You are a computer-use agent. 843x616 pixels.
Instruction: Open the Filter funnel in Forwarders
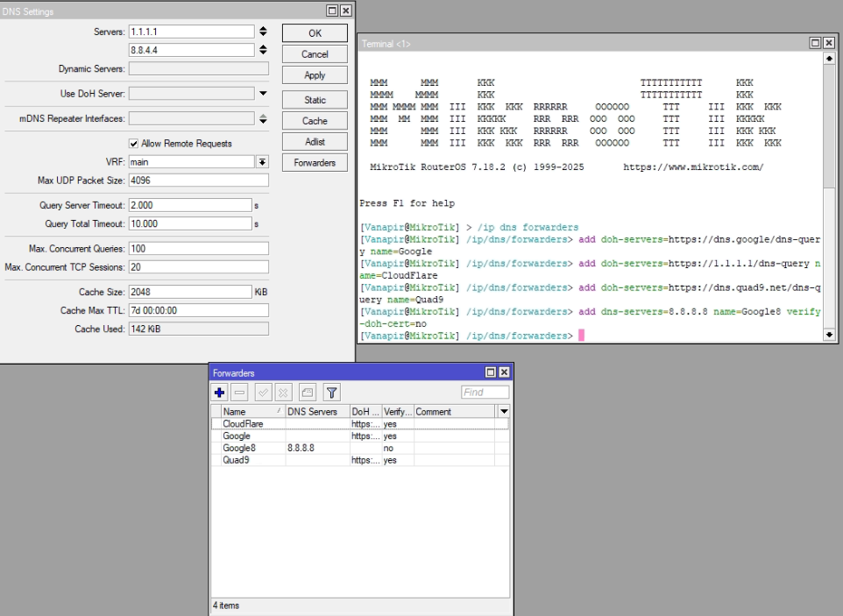point(332,393)
